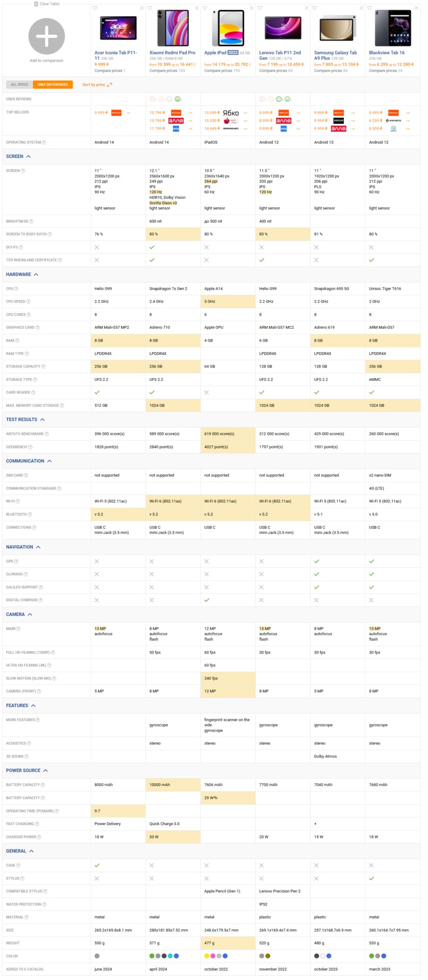Open the Samsung Galaxy Tab A9 Plus product link

coord(335,56)
